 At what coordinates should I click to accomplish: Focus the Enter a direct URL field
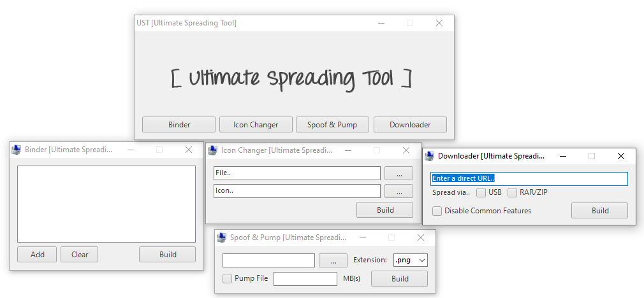click(529, 179)
